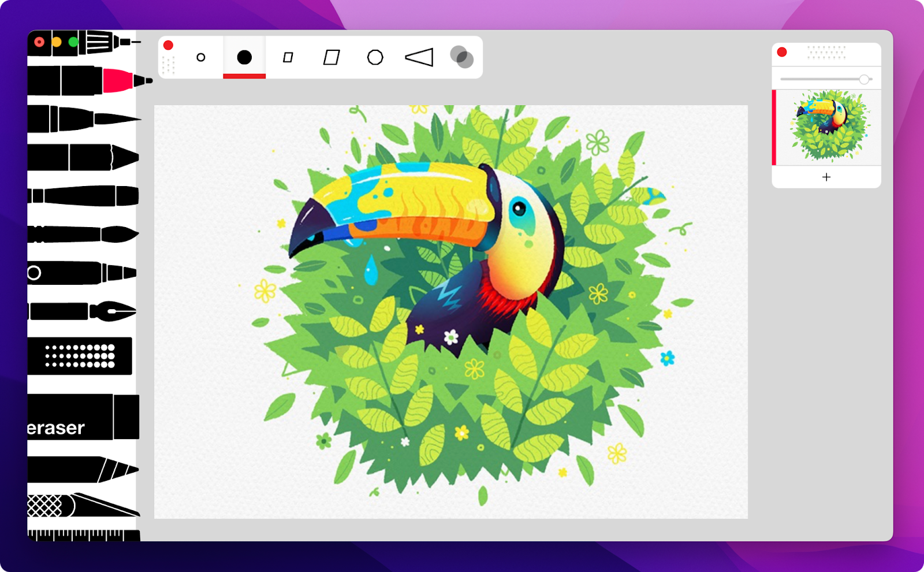Screen dimensions: 924x572
Task: Select the dotted halftone brush tool
Action: click(81, 355)
